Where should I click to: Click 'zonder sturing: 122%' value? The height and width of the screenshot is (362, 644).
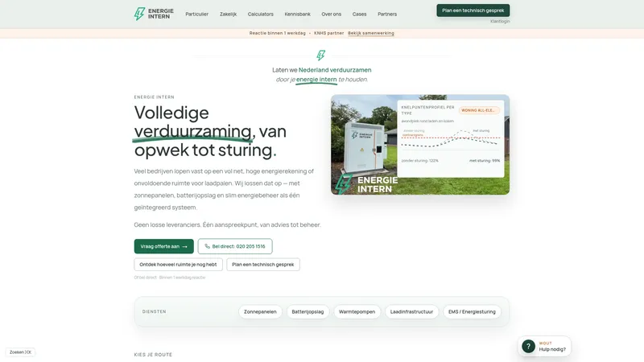click(419, 160)
